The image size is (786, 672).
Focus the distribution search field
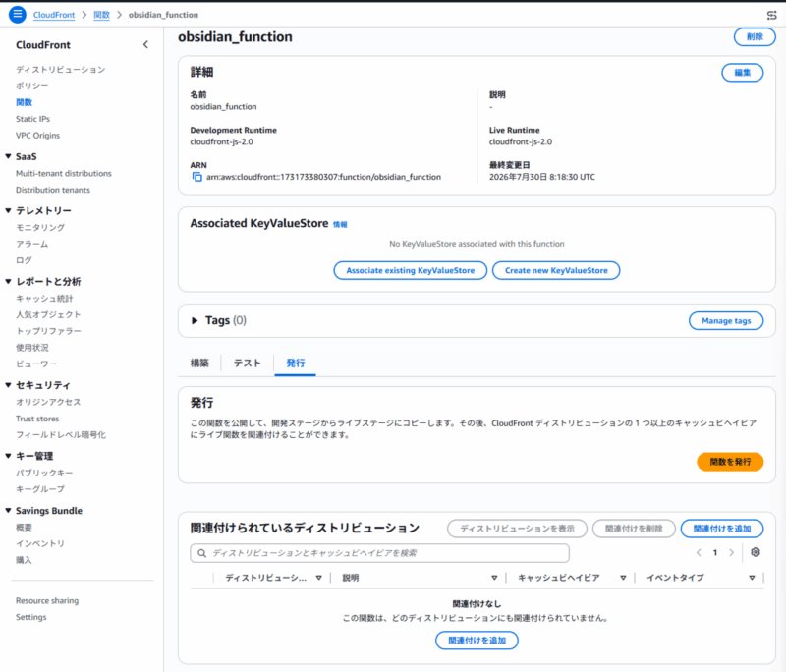tap(379, 553)
